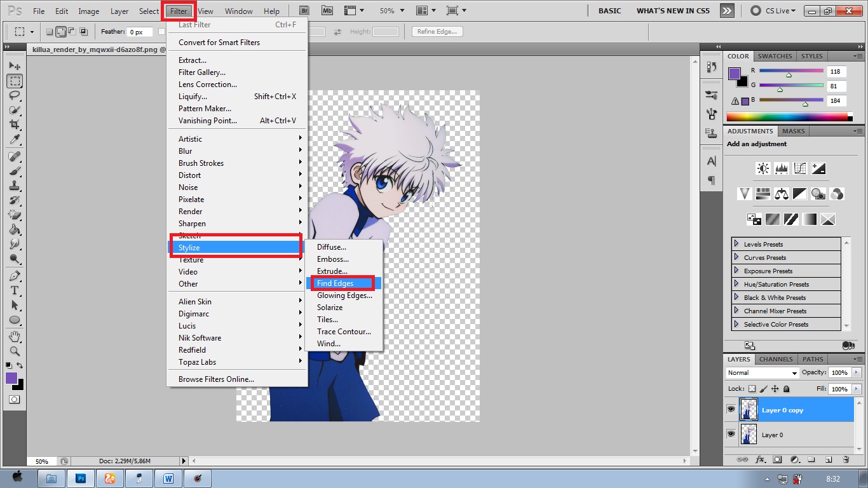
Task: Delete layer using the trash icon
Action: [846, 459]
